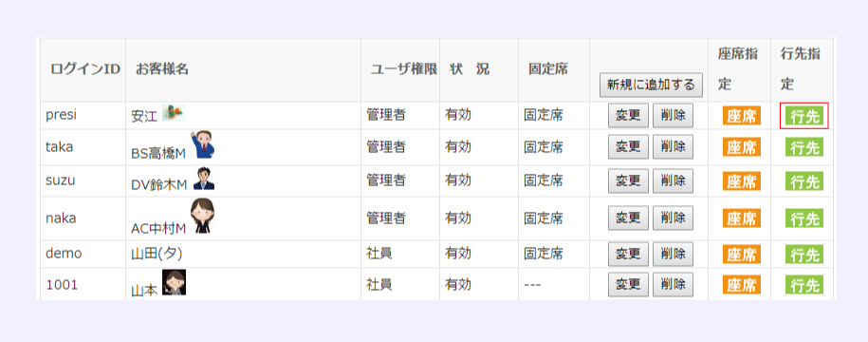Click 変更 button for user 1001
The image size is (868, 342).
click(x=628, y=284)
